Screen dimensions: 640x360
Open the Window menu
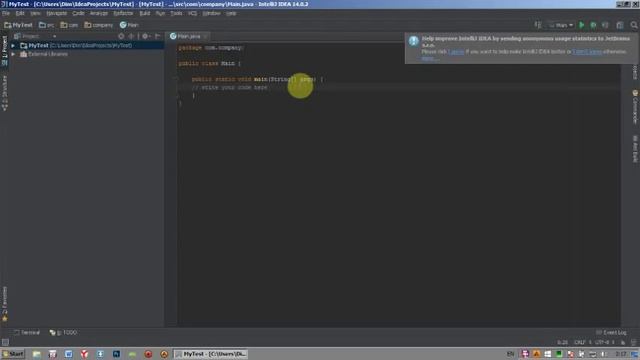(x=211, y=13)
